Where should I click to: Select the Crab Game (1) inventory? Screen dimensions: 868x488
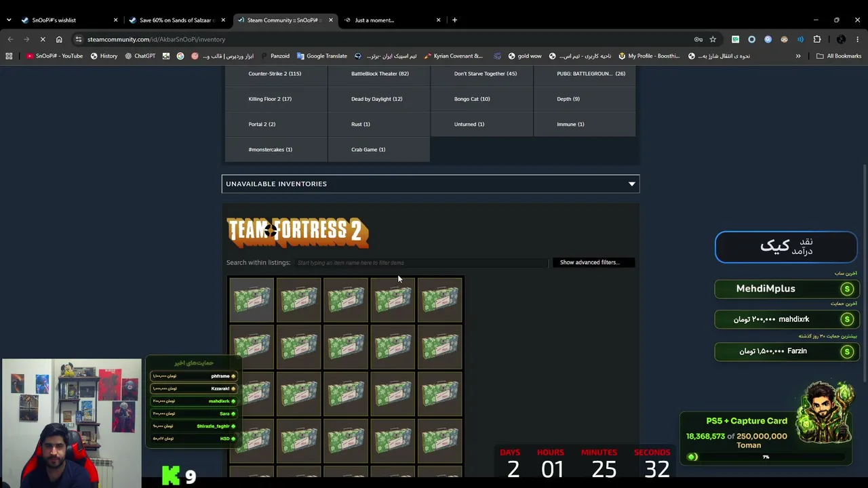379,149
